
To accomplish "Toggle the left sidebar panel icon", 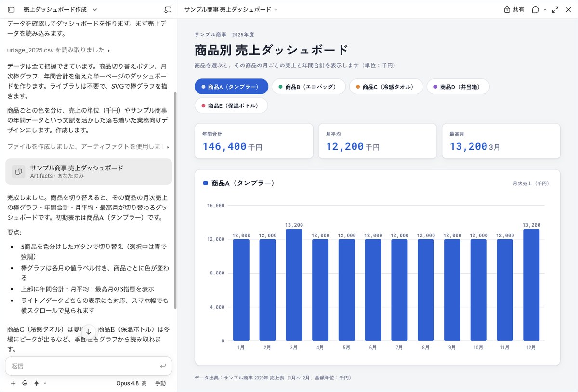I will tap(11, 9).
